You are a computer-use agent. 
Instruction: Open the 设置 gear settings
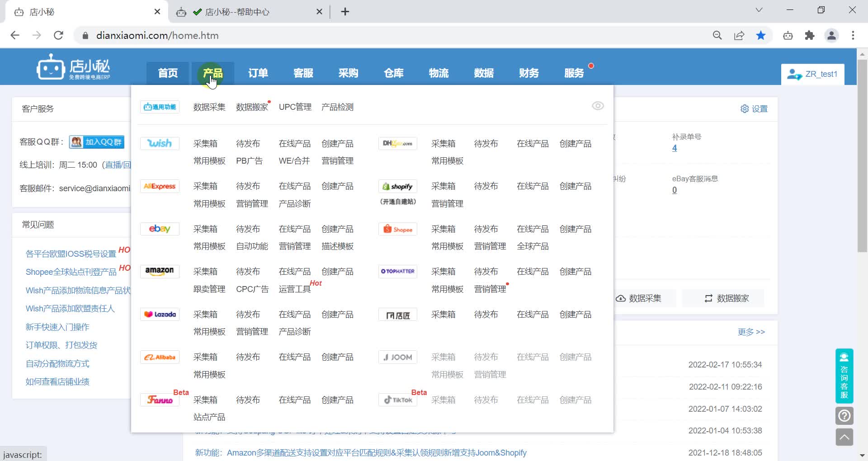(x=754, y=109)
